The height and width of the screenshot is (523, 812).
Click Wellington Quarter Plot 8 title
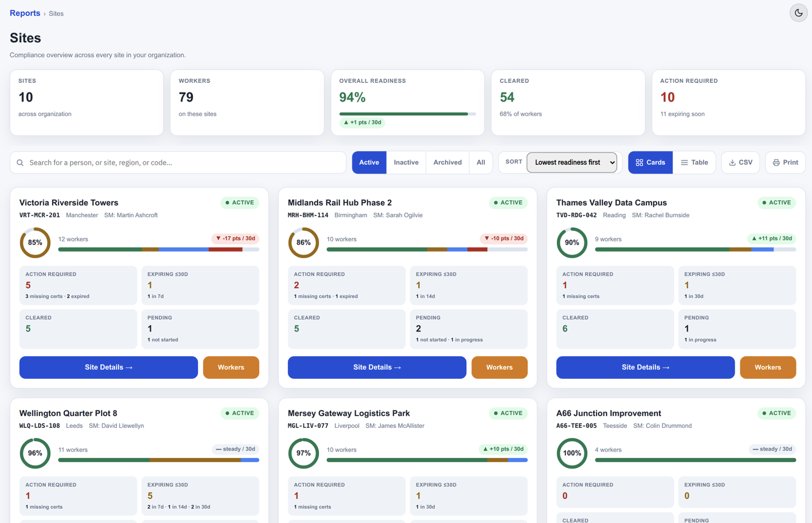click(68, 413)
